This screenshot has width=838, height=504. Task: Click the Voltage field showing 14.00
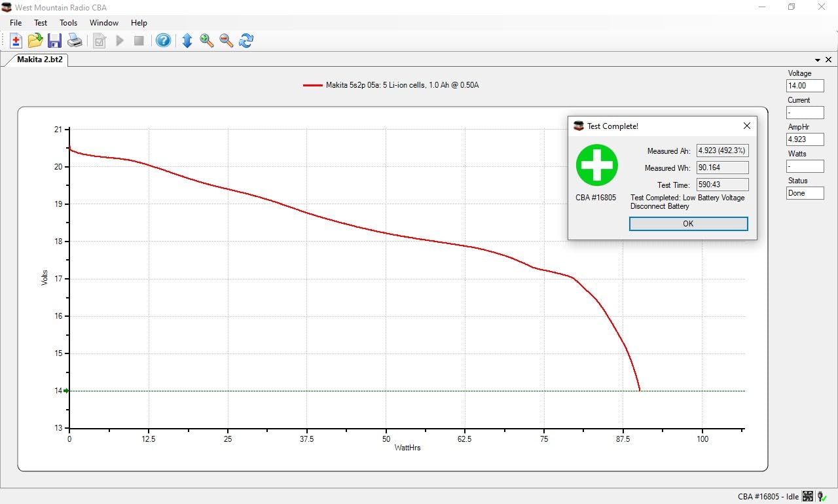tap(805, 86)
